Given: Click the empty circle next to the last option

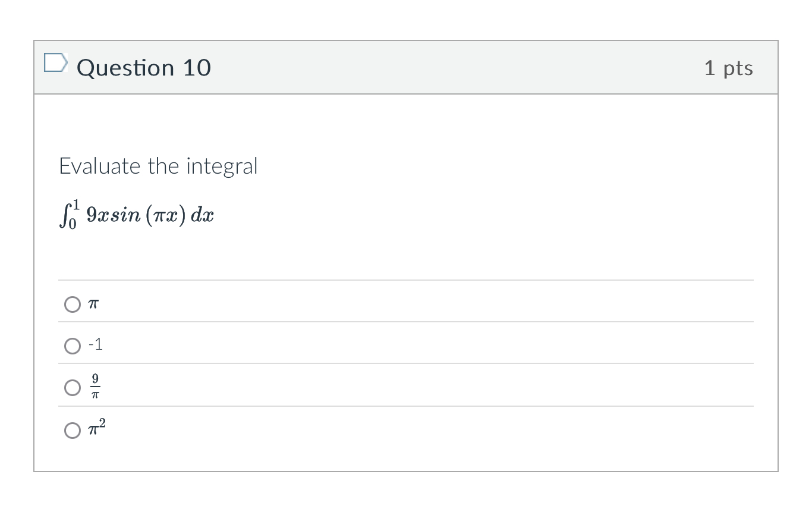Looking at the screenshot, I should [x=72, y=430].
